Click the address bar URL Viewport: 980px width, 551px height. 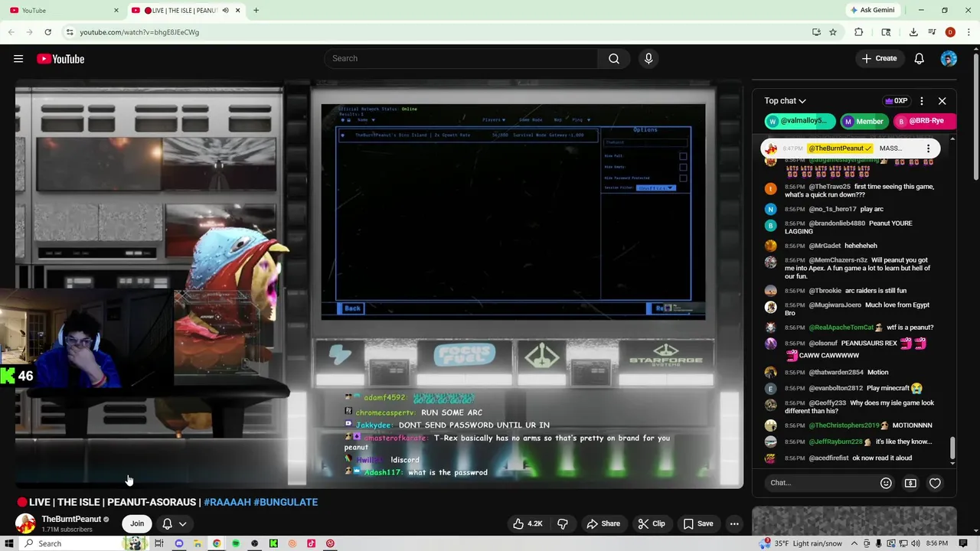click(139, 32)
